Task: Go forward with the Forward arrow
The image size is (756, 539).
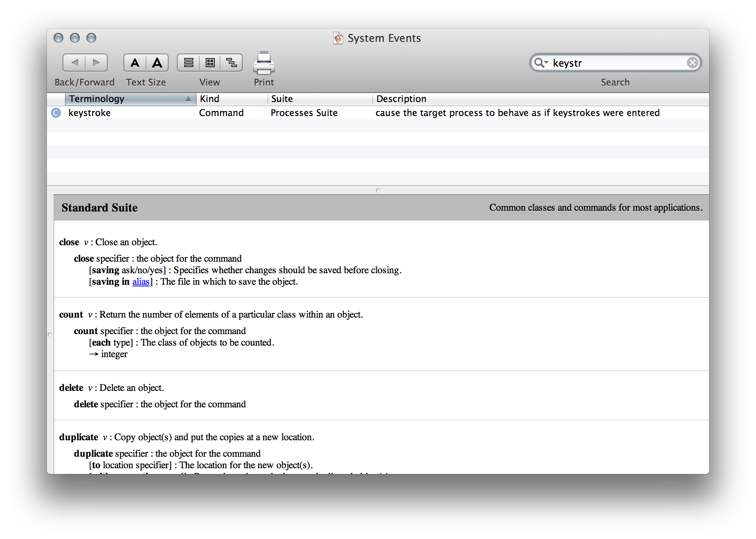Action: 96,63
